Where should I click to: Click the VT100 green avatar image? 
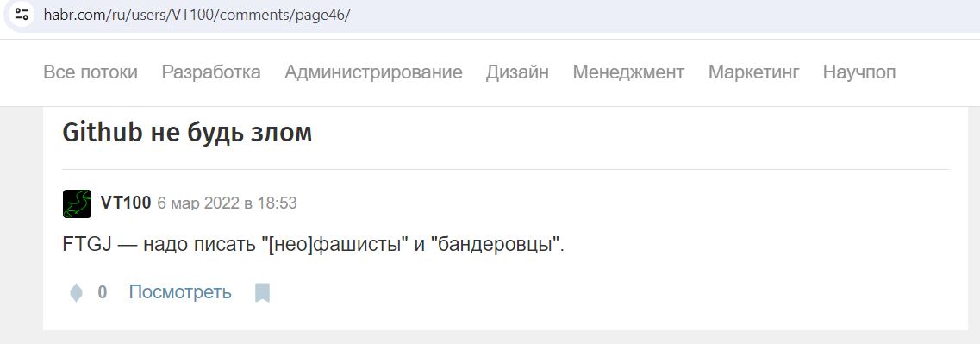(77, 203)
